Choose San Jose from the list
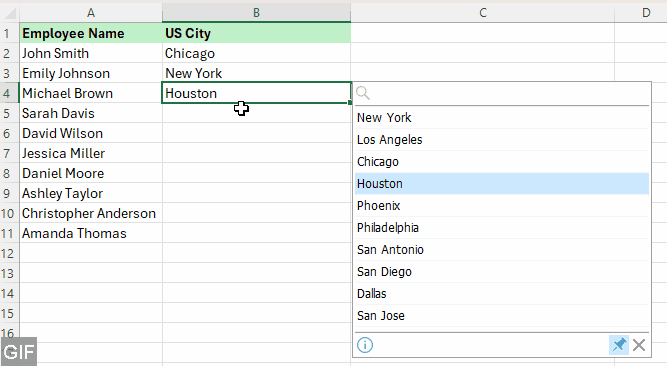667x366 pixels. [x=502, y=316]
